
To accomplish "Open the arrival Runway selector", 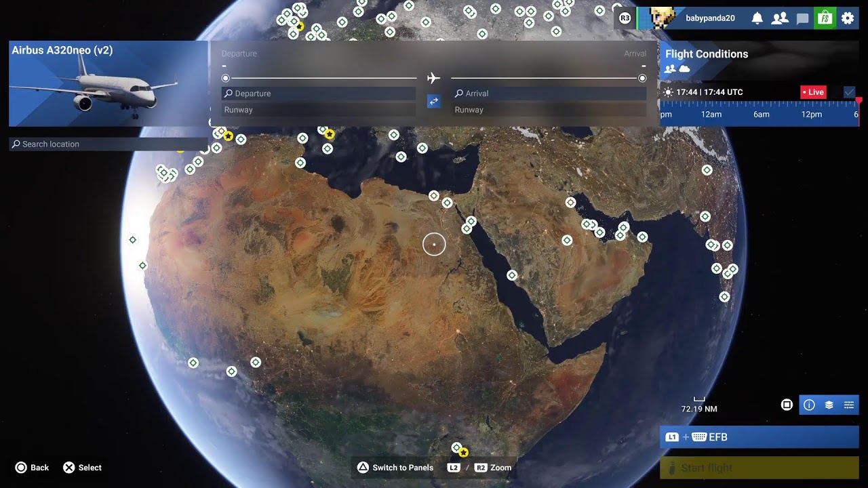I will coord(549,110).
